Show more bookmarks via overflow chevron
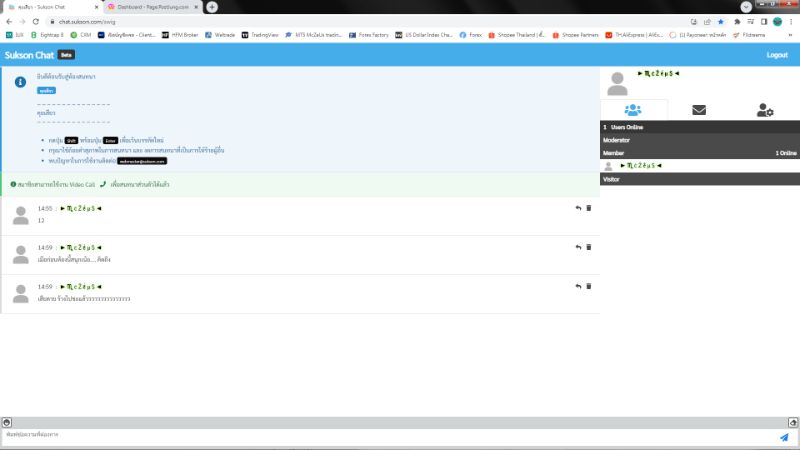Image resolution: width=800 pixels, height=450 pixels. 790,35
